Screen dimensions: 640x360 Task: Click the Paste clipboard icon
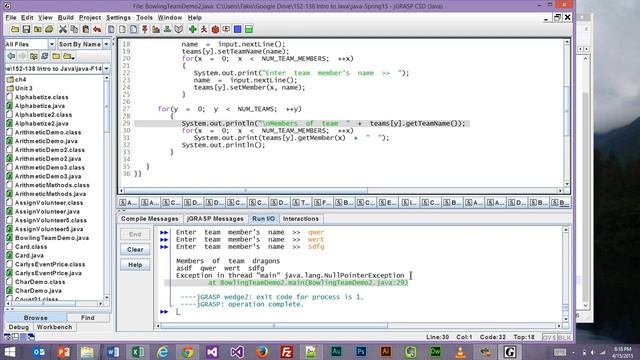coord(85,29)
